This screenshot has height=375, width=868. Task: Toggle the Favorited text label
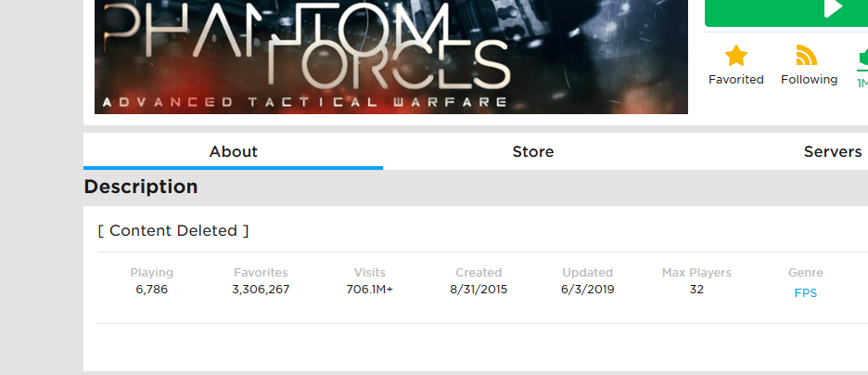tap(735, 80)
